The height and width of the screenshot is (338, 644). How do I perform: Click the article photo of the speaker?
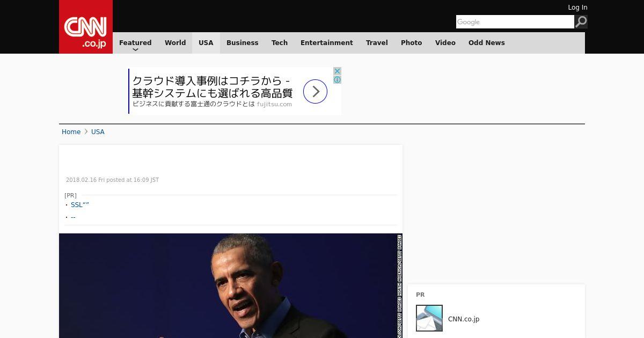[x=231, y=285]
